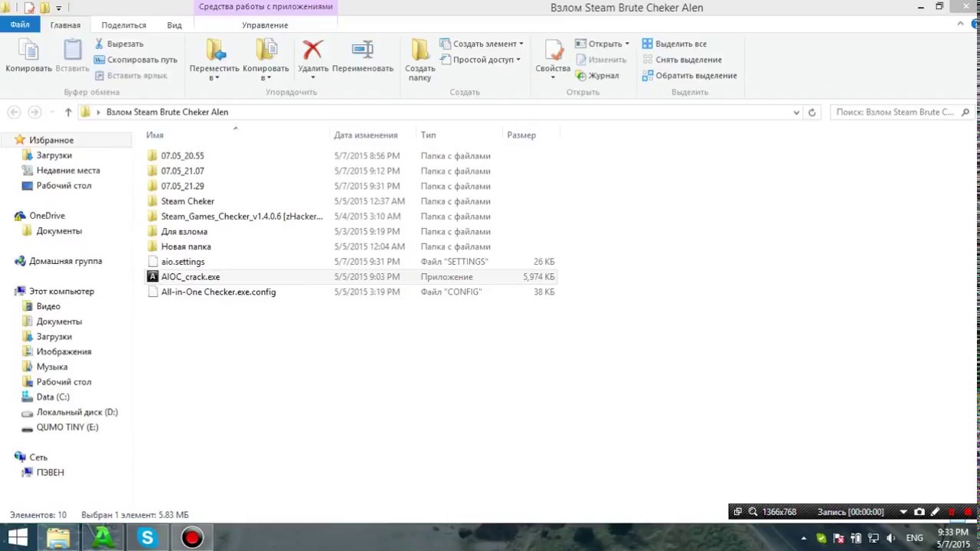Select QUMO TINY (E:) drive

click(x=67, y=427)
